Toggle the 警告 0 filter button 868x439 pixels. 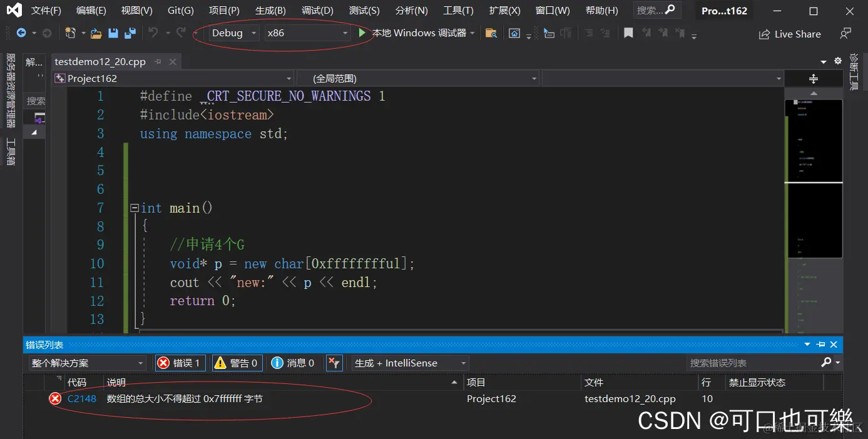pos(237,363)
